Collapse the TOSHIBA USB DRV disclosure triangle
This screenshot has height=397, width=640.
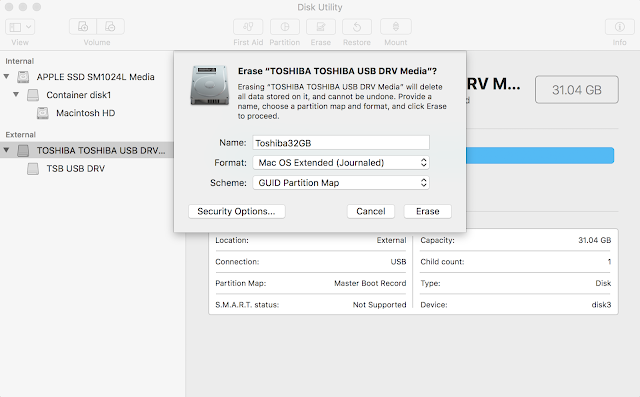7,150
